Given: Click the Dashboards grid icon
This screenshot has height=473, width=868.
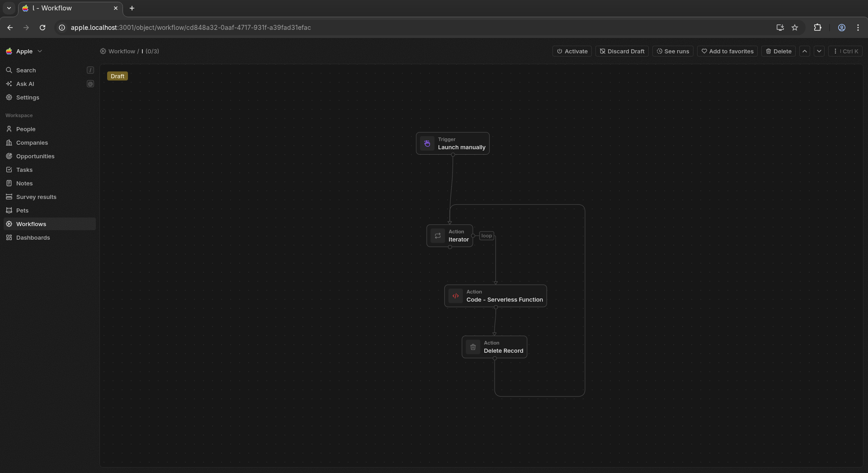Looking at the screenshot, I should [9, 237].
